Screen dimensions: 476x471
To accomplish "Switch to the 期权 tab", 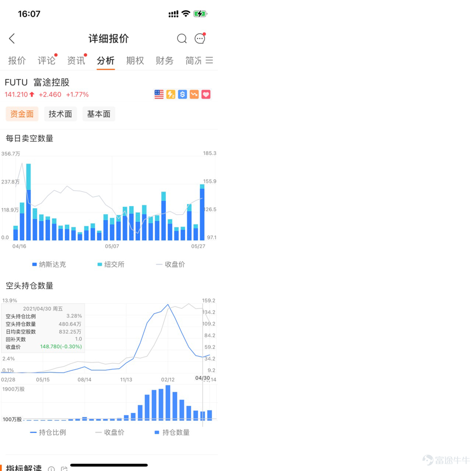I will coord(135,60).
